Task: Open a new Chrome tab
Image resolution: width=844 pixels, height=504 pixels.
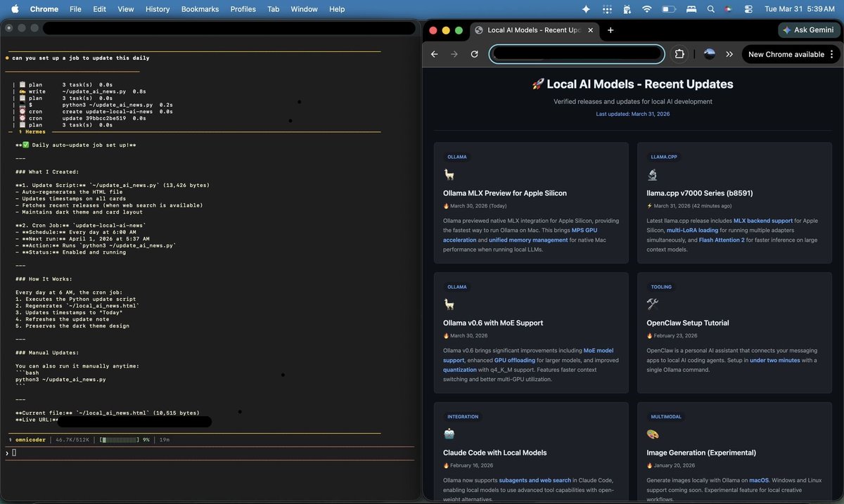Action: click(610, 30)
